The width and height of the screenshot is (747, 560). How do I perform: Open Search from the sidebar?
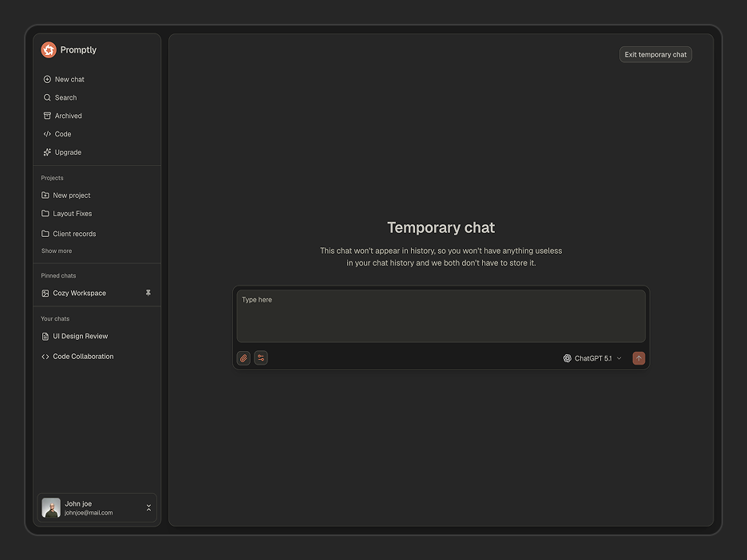[65, 97]
